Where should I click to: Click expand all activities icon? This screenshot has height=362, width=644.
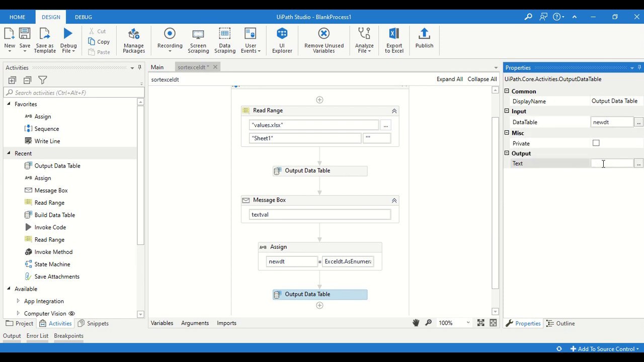(x=12, y=80)
